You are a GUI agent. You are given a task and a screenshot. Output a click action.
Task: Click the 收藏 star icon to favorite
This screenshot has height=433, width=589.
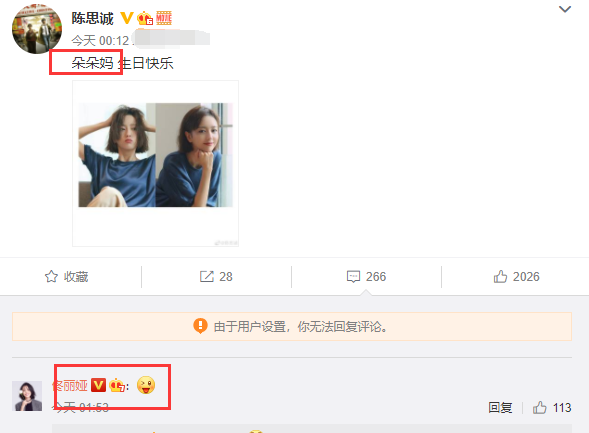pos(51,277)
